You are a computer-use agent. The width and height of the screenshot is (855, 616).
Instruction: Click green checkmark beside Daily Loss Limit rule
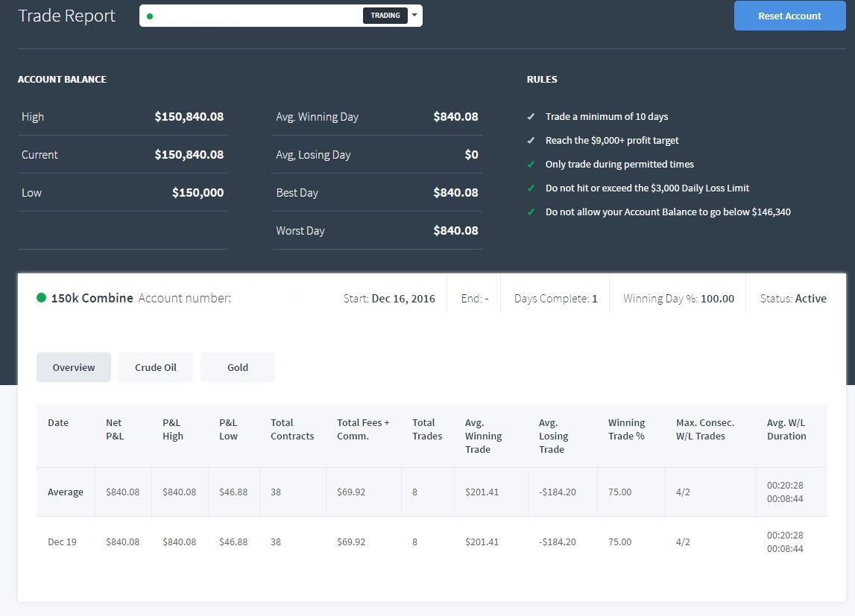(x=531, y=188)
